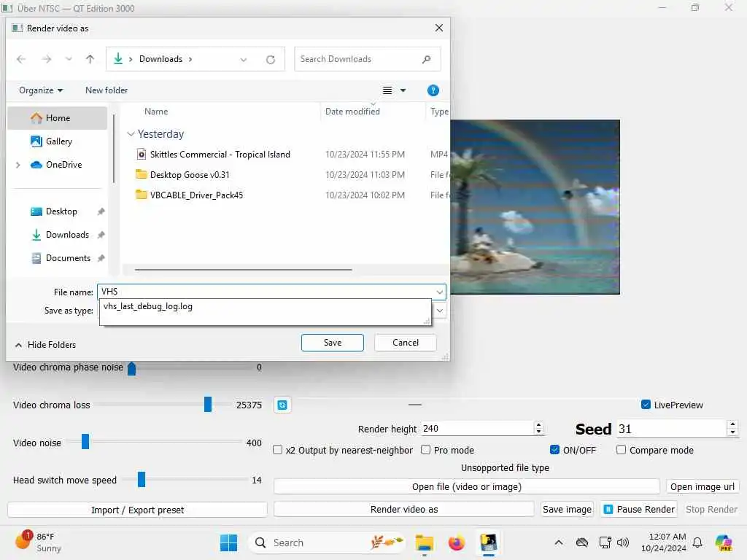Screen dimensions: 747x560
Task: Click pin icon next to Desktop
Action: point(101,211)
